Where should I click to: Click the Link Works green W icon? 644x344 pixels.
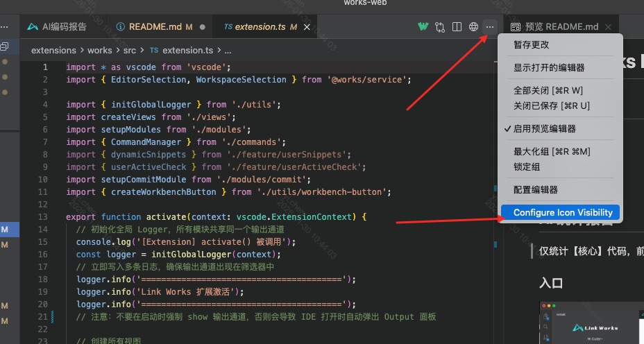click(x=423, y=27)
